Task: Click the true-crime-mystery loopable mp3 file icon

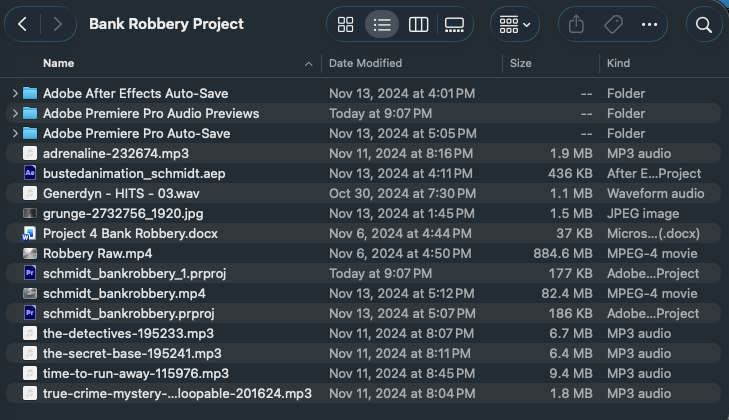Action: 30,393
